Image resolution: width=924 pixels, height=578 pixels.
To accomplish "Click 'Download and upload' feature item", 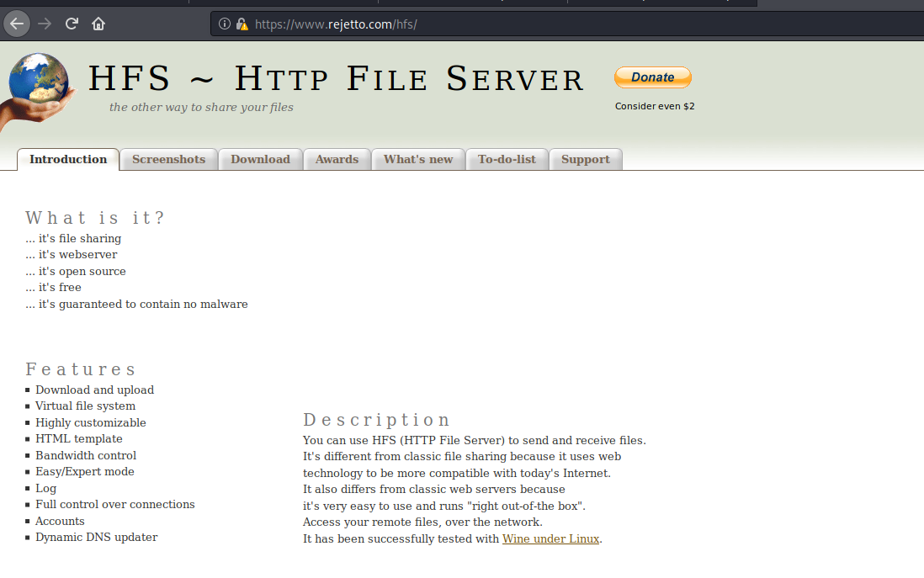I will point(94,390).
